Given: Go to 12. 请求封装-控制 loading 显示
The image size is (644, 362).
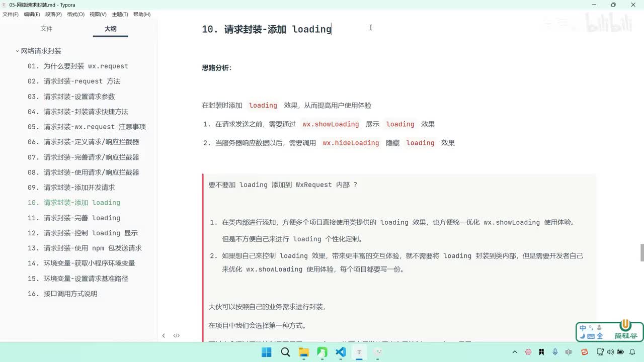Looking at the screenshot, I should click(x=83, y=233).
